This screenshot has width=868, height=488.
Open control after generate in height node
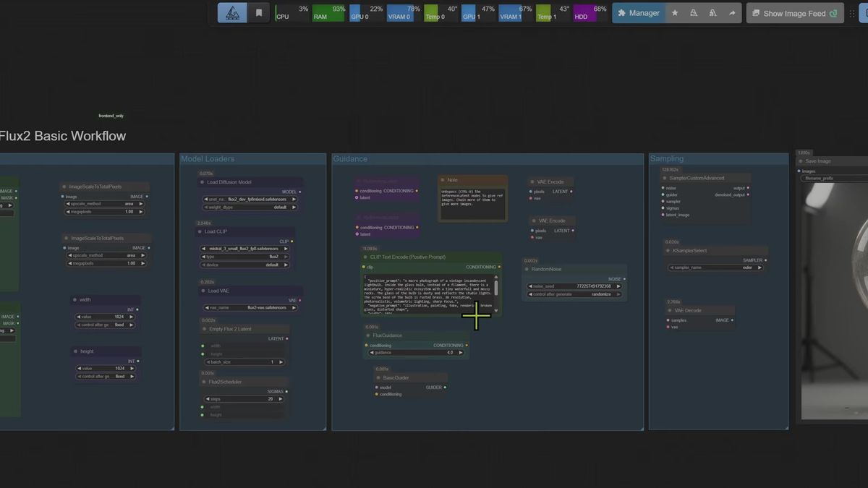coord(106,376)
